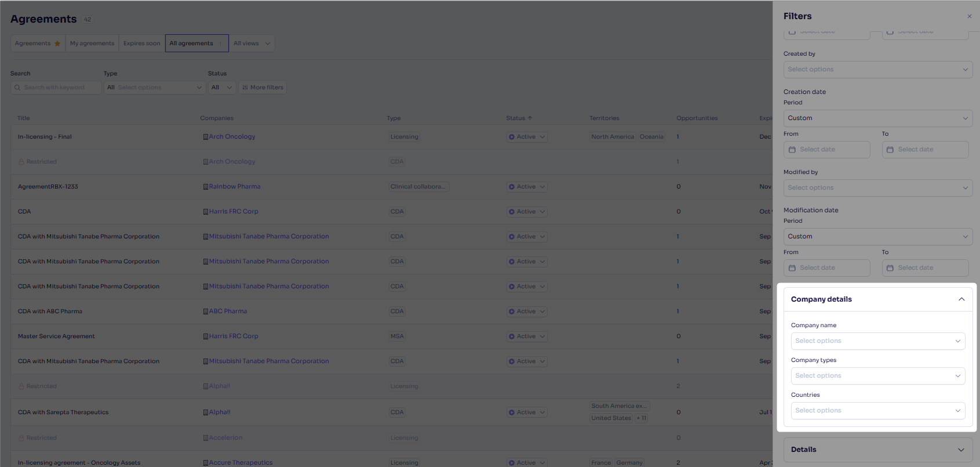The width and height of the screenshot is (980, 467).
Task: Open the All views dropdown
Action: pos(252,44)
